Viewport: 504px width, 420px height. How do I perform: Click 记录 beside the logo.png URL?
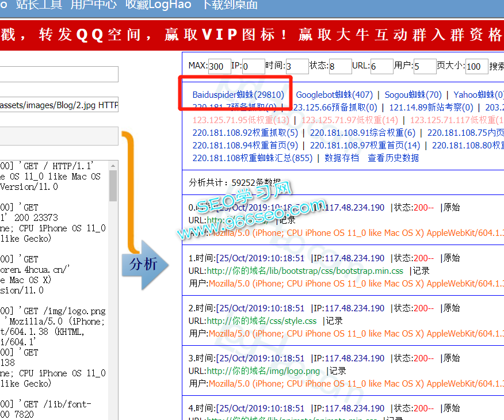click(x=338, y=371)
